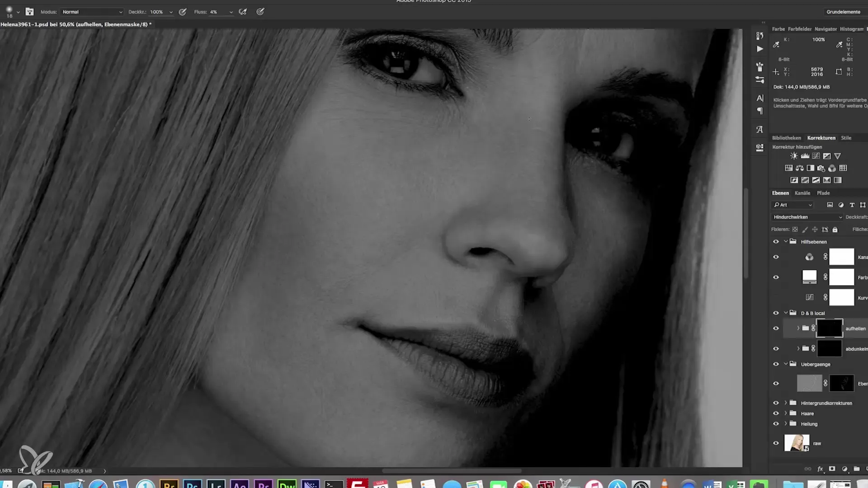The image size is (868, 488).
Task: Open the Hindurchwirken blend mode dropdown
Action: (x=807, y=217)
